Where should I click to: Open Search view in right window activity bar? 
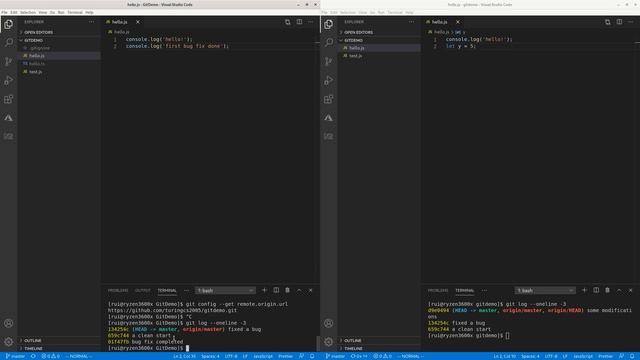pos(329,42)
